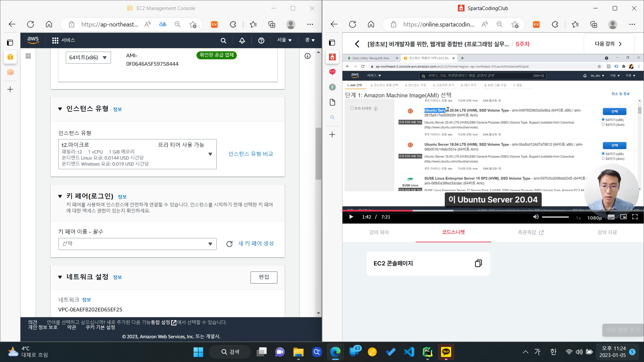Go back with the lecture title arrow
Viewport: 644px width, 362px height.
point(357,44)
